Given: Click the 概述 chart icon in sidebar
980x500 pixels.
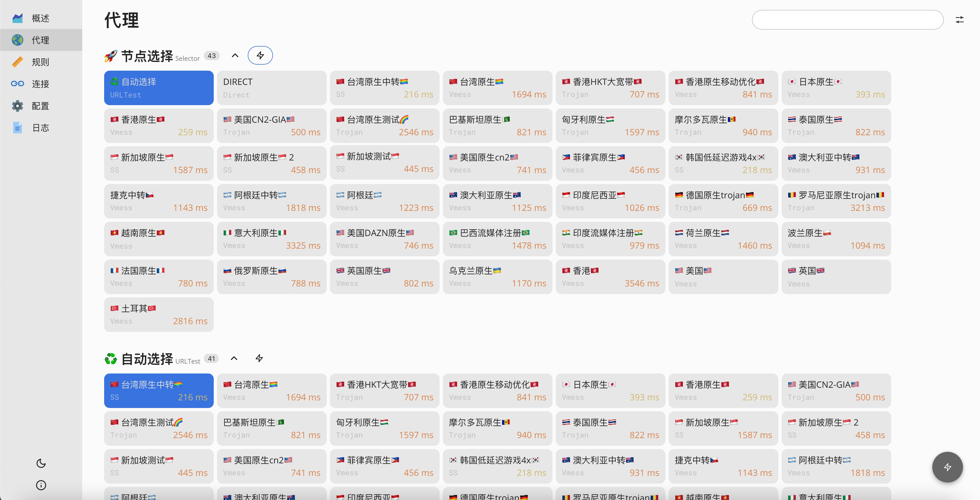Looking at the screenshot, I should pos(18,18).
